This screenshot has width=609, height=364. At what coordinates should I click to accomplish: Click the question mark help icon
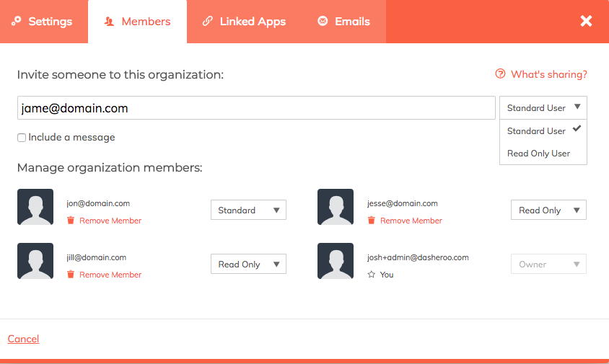tap(500, 74)
